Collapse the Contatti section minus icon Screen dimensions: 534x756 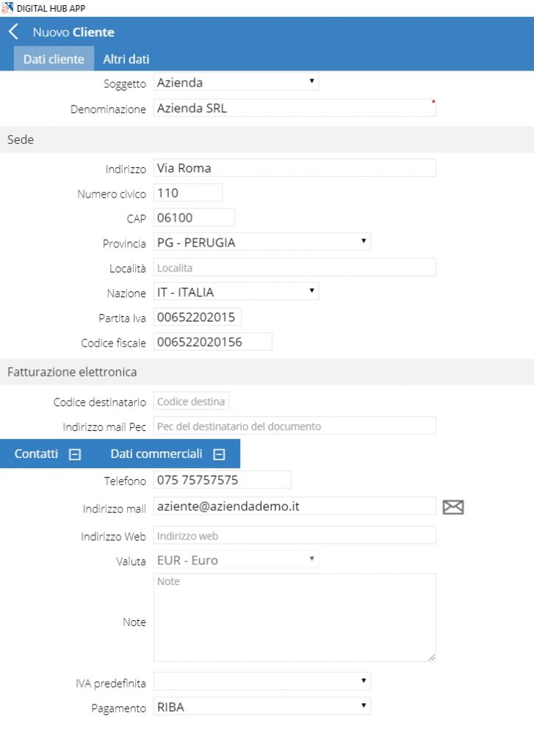click(75, 454)
